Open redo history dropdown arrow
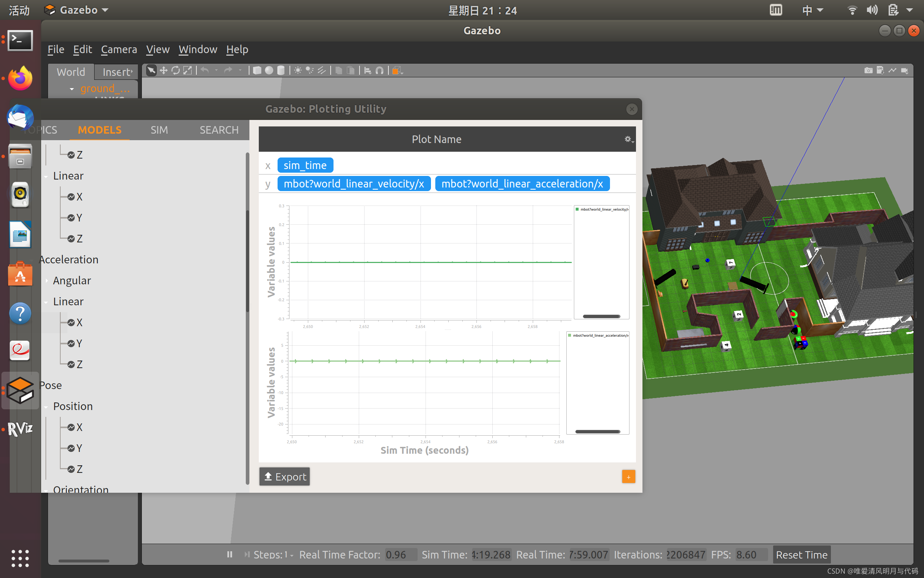Viewport: 924px width, 578px height. (x=240, y=70)
